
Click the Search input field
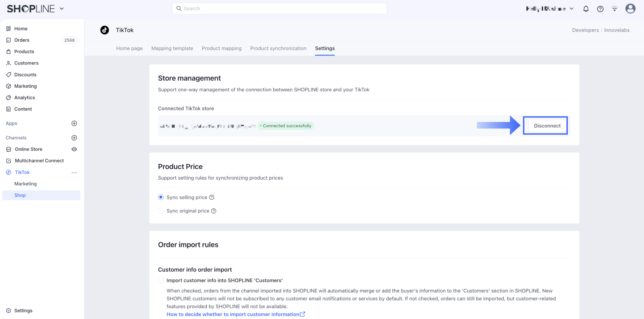279,9
